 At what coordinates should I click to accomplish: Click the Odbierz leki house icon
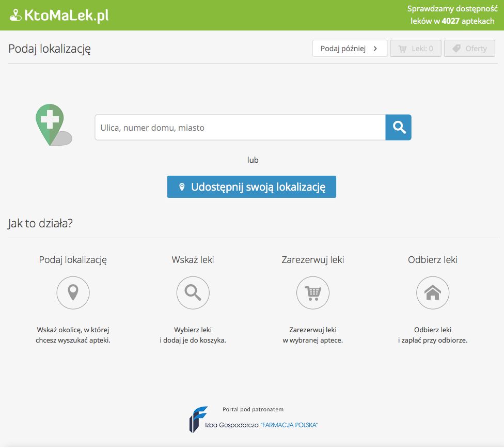click(x=433, y=292)
